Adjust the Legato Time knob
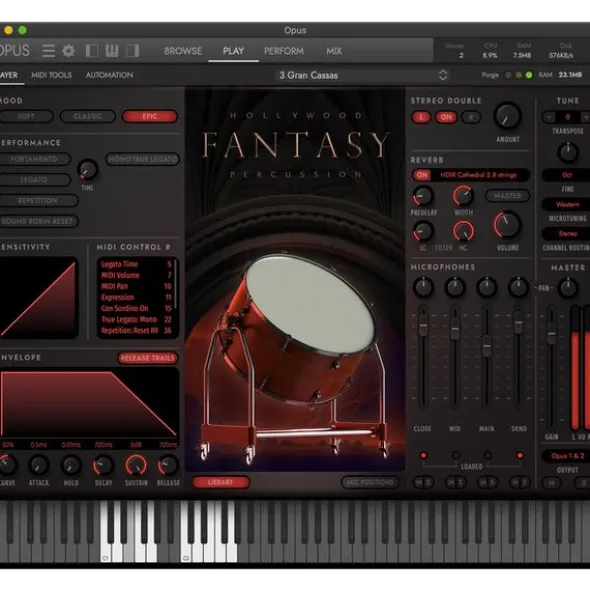The width and height of the screenshot is (590, 591). [x=87, y=170]
